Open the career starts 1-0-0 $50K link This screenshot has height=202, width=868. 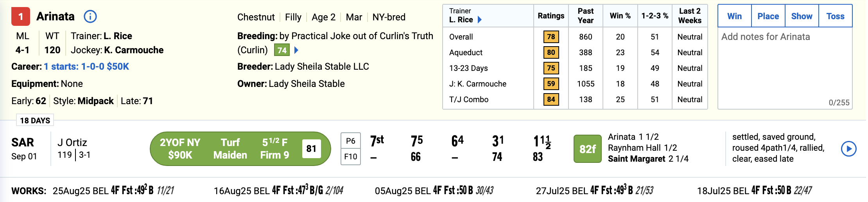86,67
